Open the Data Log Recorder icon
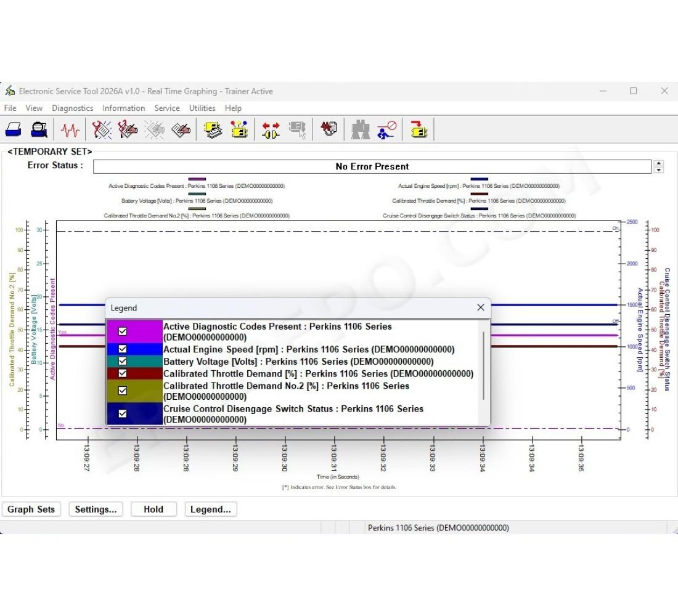Screen dimensions: 678x616 [329, 128]
